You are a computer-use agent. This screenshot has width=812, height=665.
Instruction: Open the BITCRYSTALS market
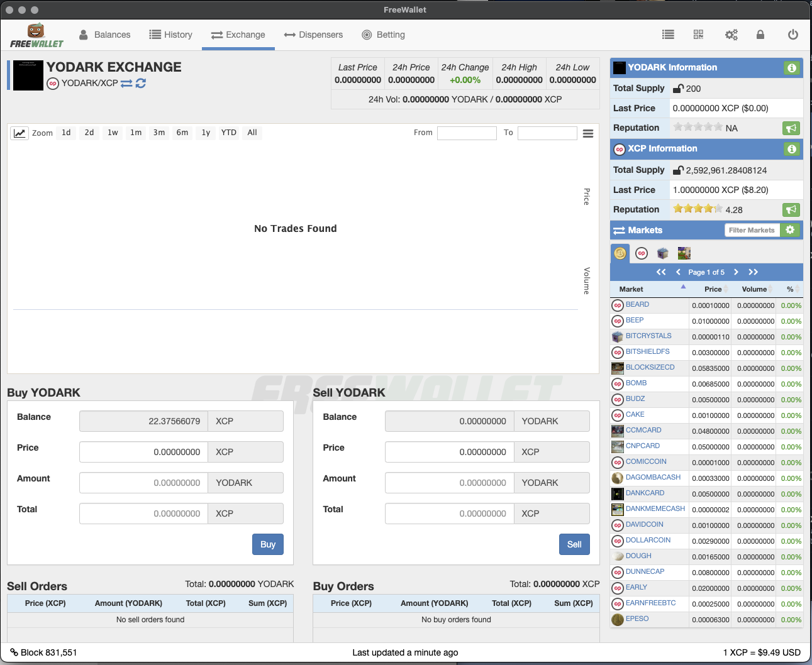pos(648,336)
